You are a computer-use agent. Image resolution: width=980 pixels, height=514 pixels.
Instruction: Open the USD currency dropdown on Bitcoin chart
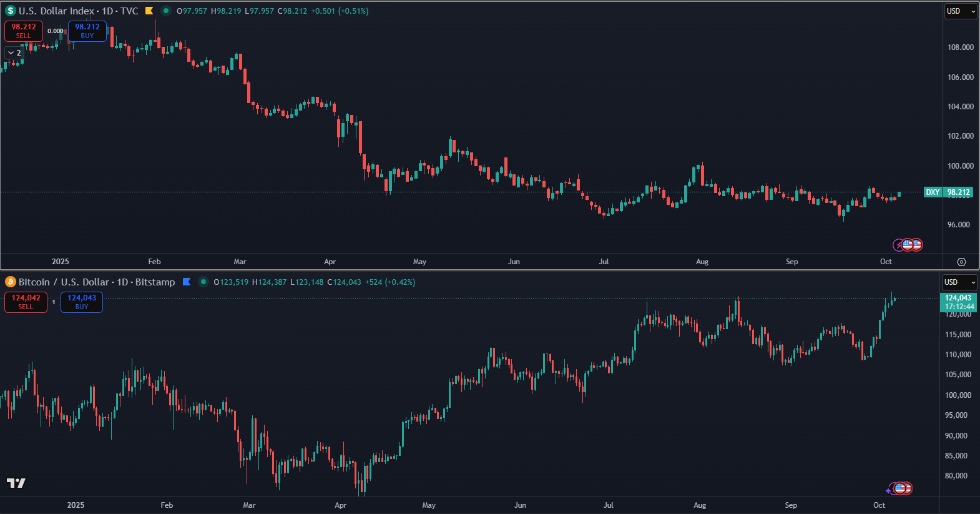pyautogui.click(x=958, y=282)
